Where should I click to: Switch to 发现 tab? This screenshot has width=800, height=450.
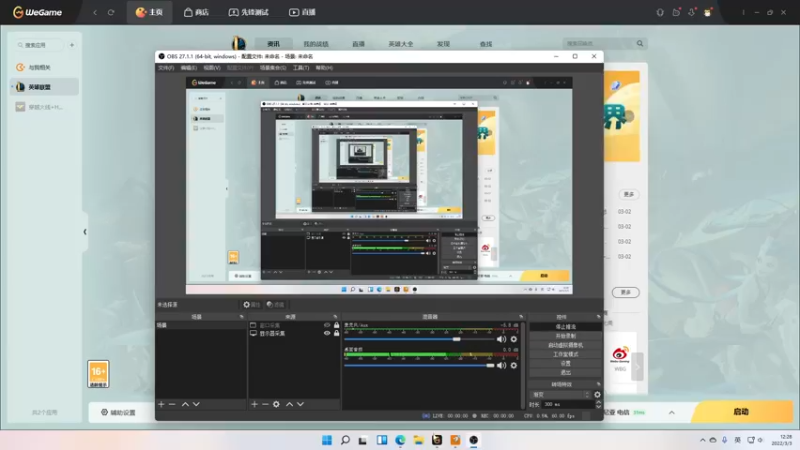[443, 44]
